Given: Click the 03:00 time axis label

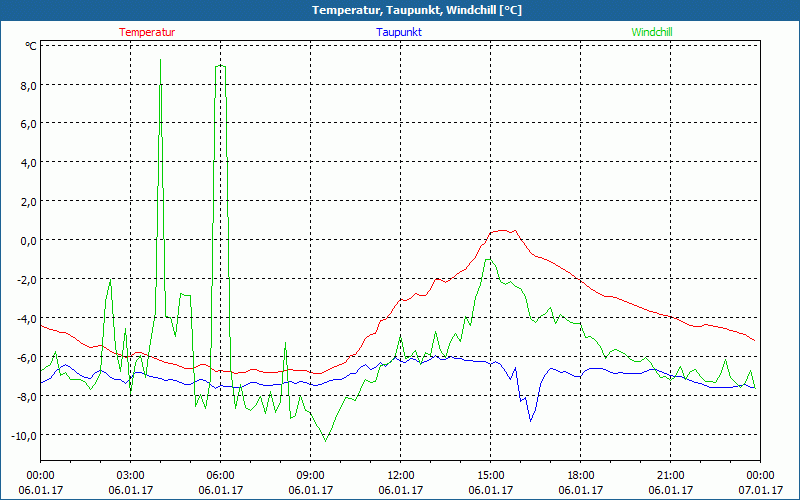Looking at the screenshot, I should pyautogui.click(x=131, y=476).
